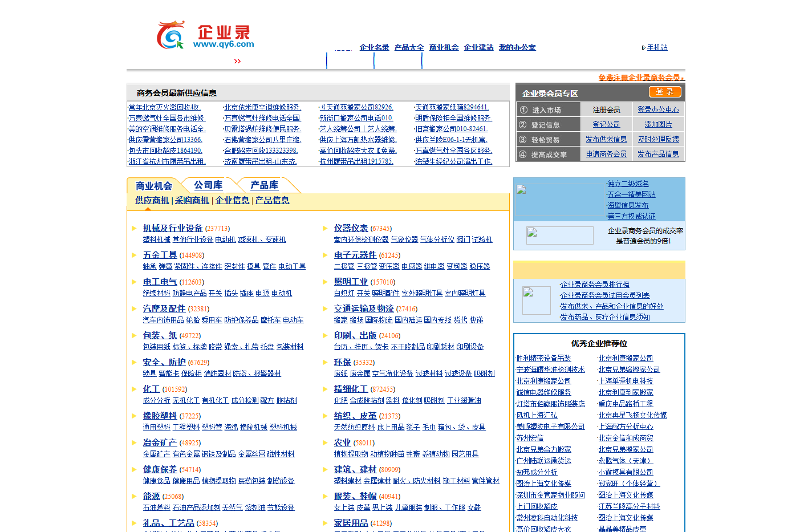Open 企业名录 in the top navigation
The image size is (812, 532).
(x=375, y=47)
